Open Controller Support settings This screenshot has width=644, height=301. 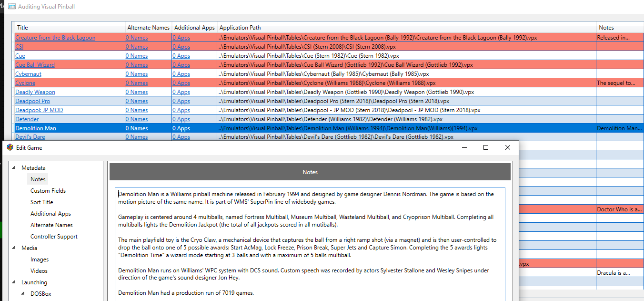tap(54, 237)
